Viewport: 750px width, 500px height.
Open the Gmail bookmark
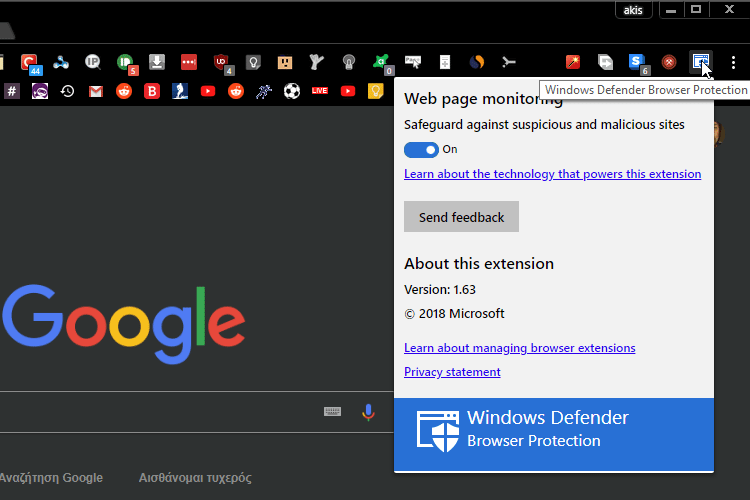tap(96, 91)
